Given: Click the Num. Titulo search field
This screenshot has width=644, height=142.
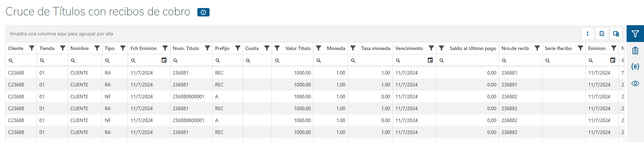Looking at the screenshot, I should pyautogui.click(x=194, y=61).
